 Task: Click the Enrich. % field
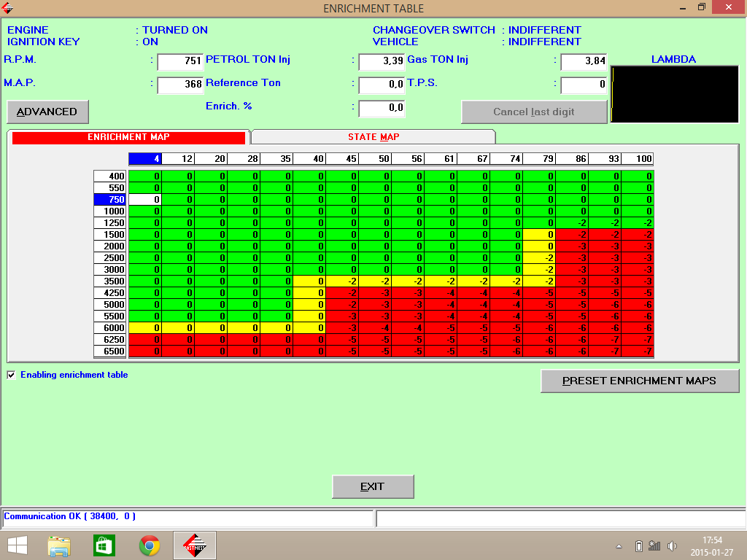click(381, 108)
